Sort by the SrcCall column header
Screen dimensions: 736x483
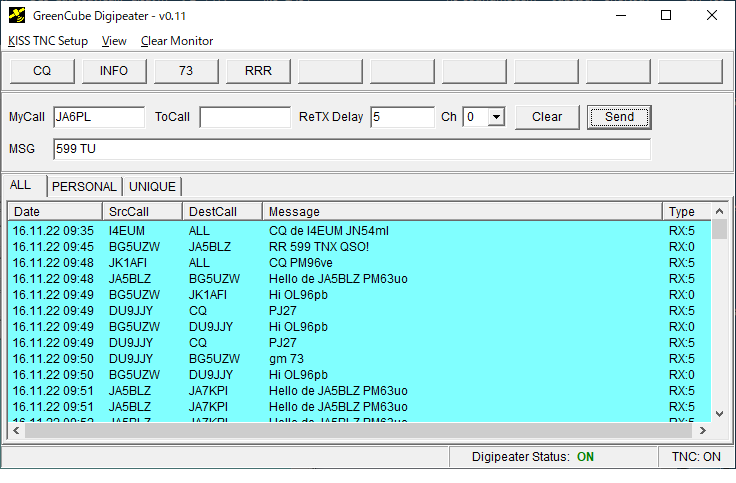(x=142, y=212)
